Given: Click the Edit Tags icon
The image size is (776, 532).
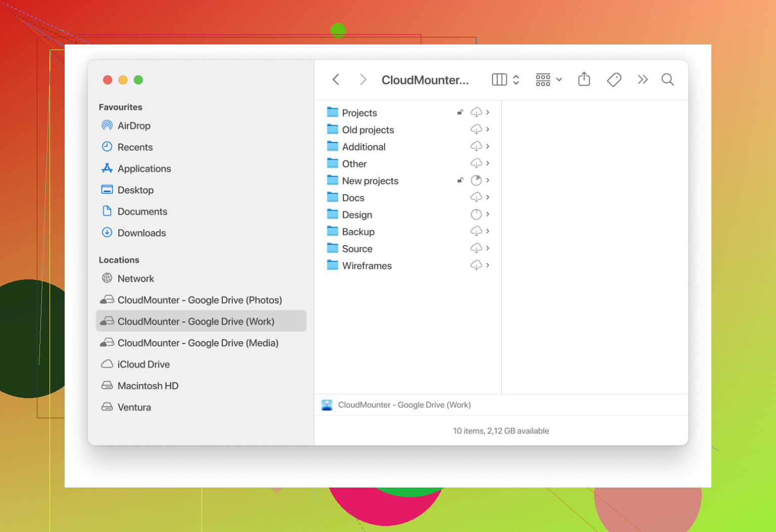Looking at the screenshot, I should pos(614,79).
